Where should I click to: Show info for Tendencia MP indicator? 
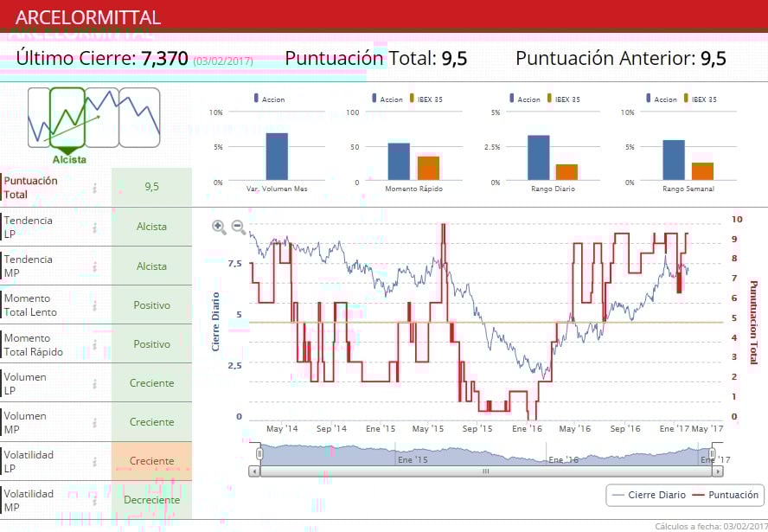[94, 266]
